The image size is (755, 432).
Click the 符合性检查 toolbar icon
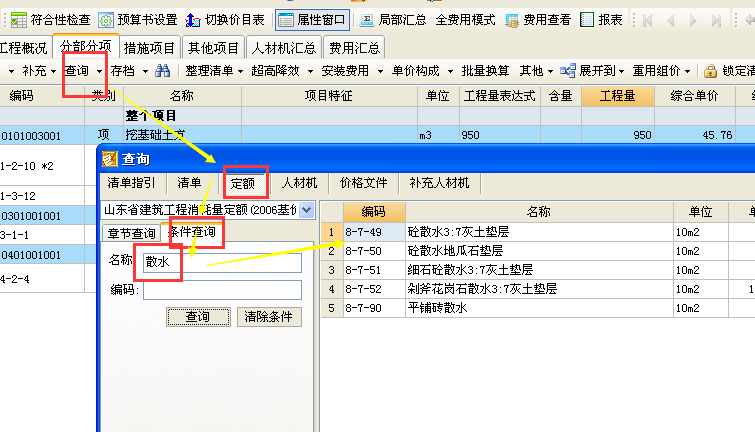pyautogui.click(x=18, y=20)
